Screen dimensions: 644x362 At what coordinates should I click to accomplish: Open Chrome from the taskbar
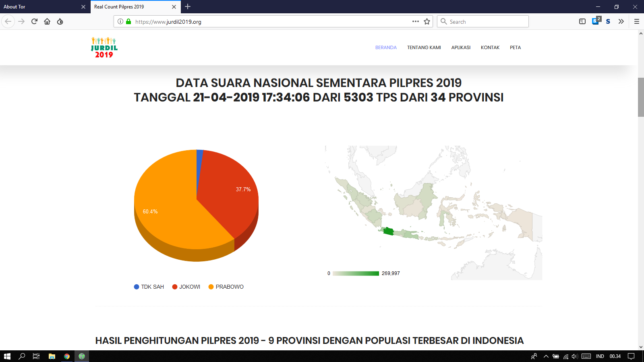coord(67,356)
